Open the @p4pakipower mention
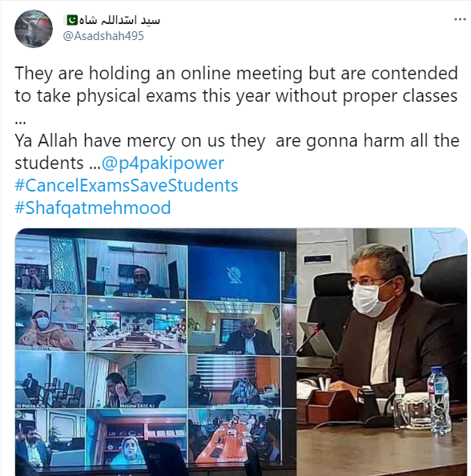Screen dimensions: 471x476 pos(163,163)
